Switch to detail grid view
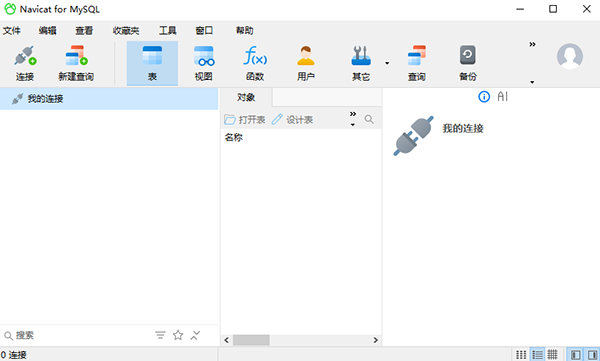600x361 pixels. click(552, 355)
